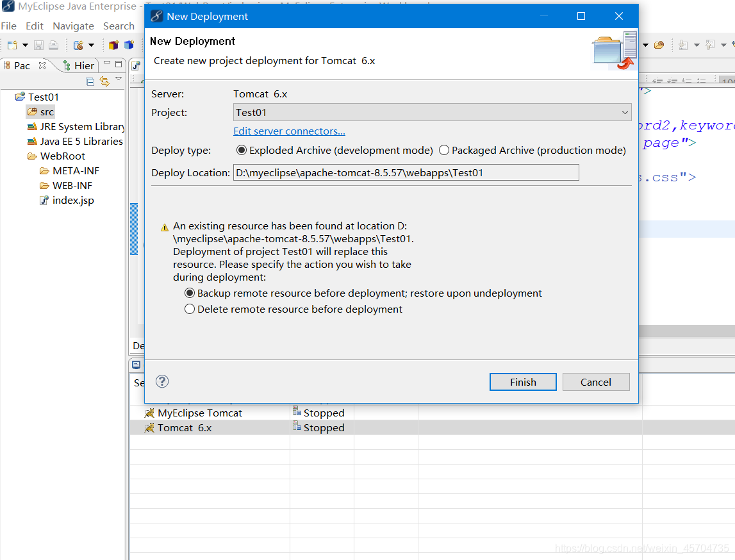735x560 pixels.
Task: Select Packaged Archive (production mode) option
Action: tap(533, 151)
